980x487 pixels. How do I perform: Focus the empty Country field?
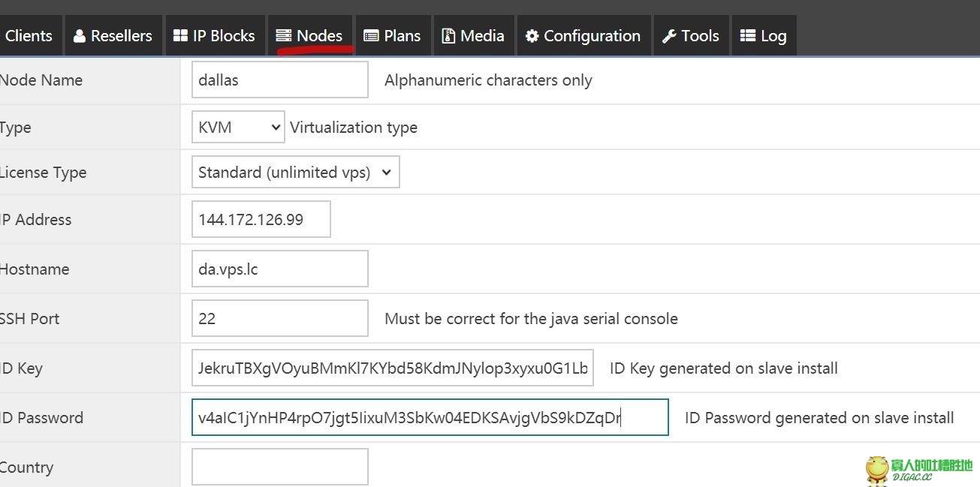[280, 467]
